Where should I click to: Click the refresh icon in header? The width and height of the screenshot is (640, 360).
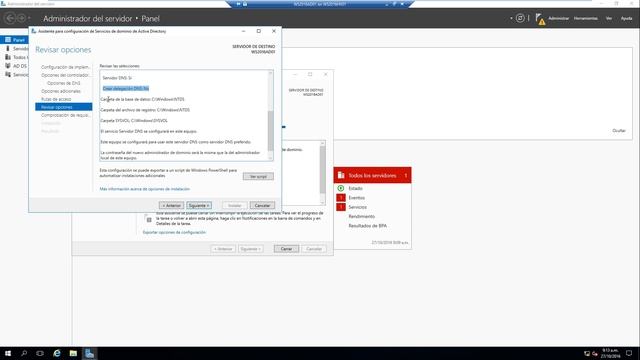click(x=520, y=18)
